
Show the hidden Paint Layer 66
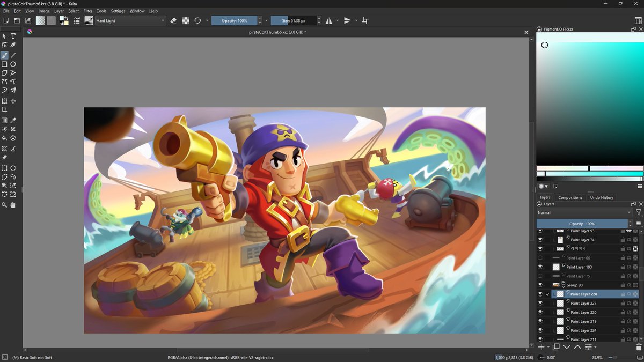540,258
